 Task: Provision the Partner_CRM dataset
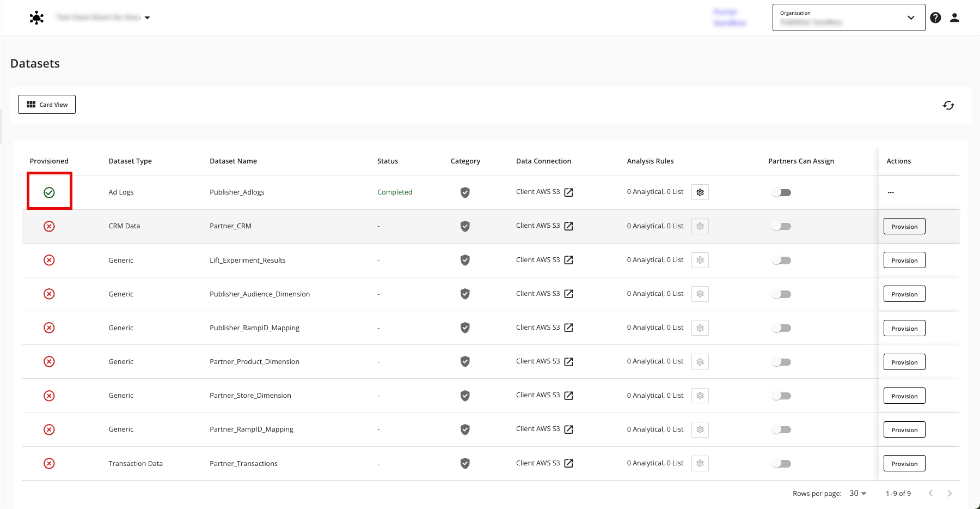tap(904, 226)
